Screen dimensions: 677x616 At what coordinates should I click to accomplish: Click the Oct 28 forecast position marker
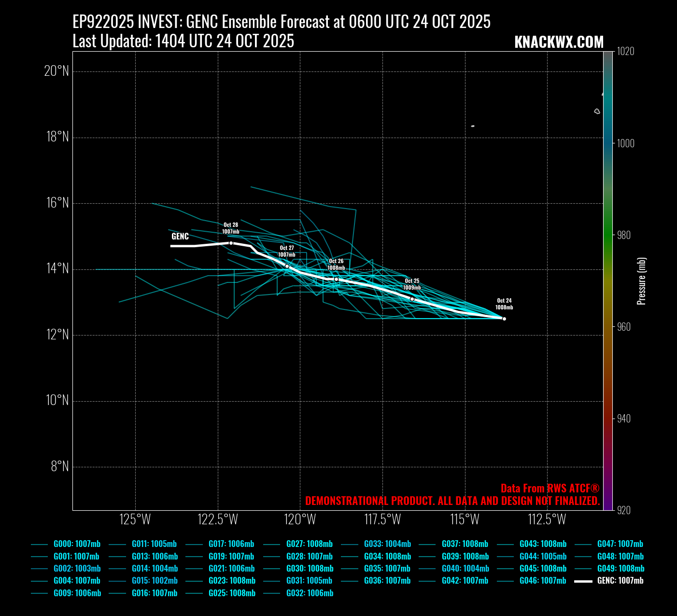click(x=231, y=243)
